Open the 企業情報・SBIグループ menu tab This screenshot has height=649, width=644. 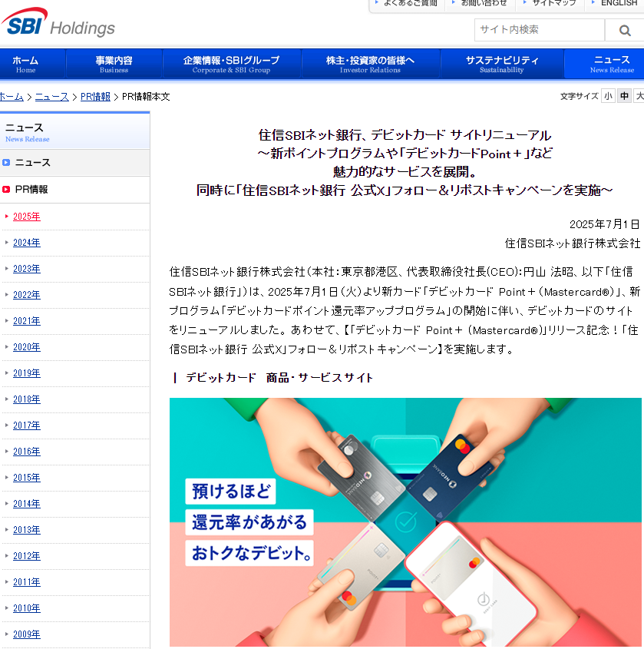click(x=231, y=65)
